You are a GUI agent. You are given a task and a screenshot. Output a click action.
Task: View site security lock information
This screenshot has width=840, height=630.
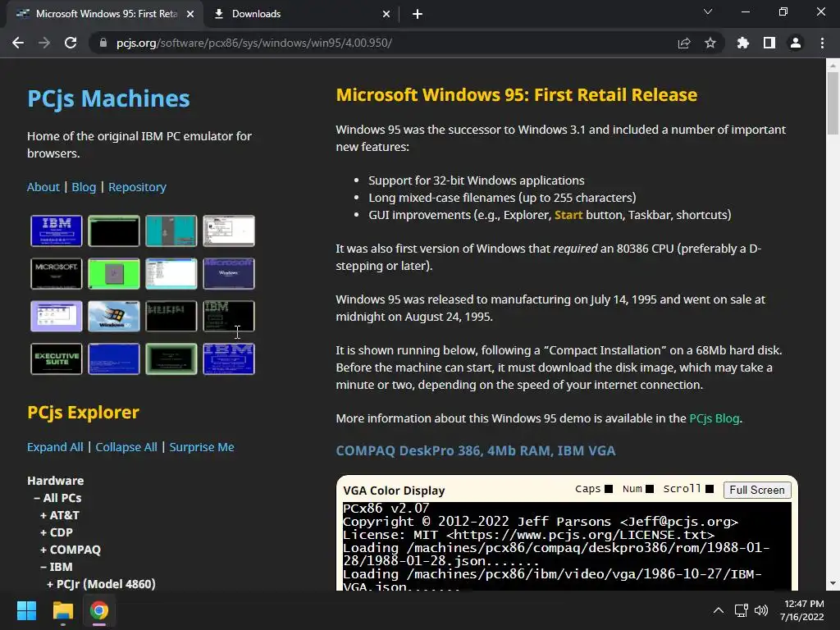point(103,43)
